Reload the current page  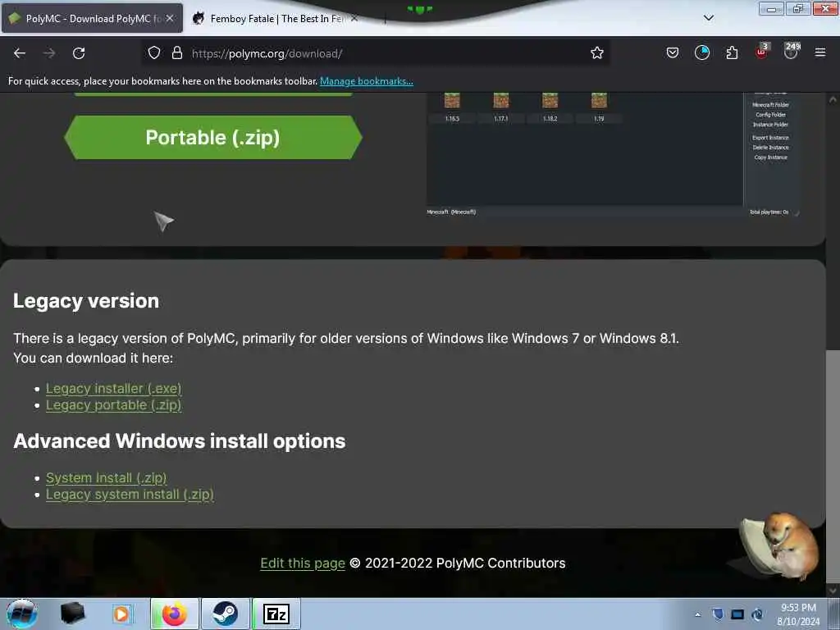click(79, 53)
